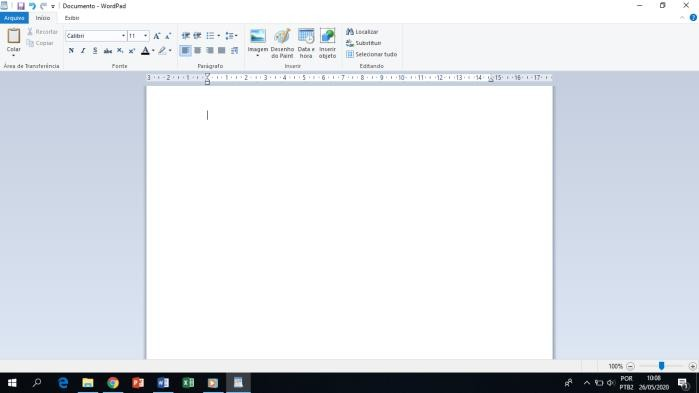Click Substituir to replace text

click(x=363, y=43)
